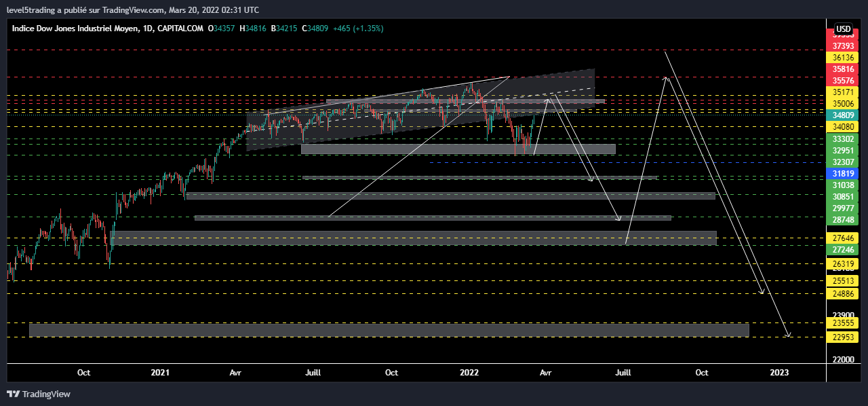
Task: Click the 36136 yellow price label
Action: click(844, 58)
